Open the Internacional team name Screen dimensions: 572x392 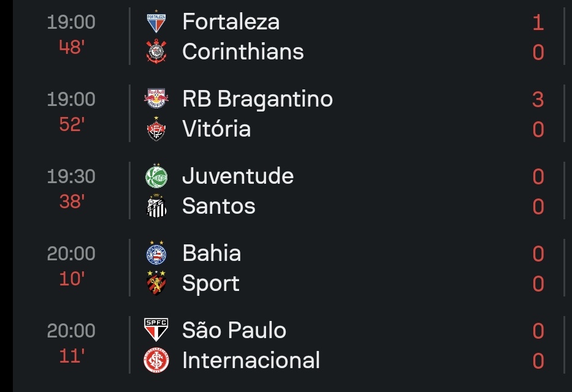[251, 361]
